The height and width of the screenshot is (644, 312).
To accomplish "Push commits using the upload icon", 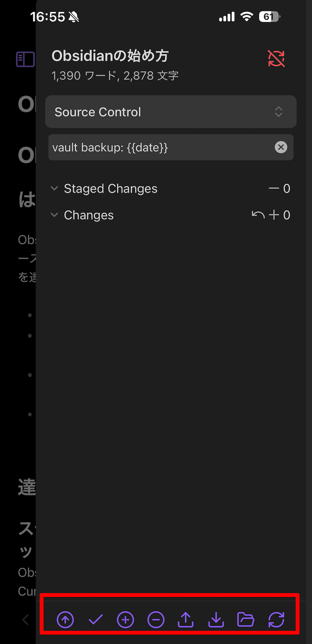I will 186,620.
